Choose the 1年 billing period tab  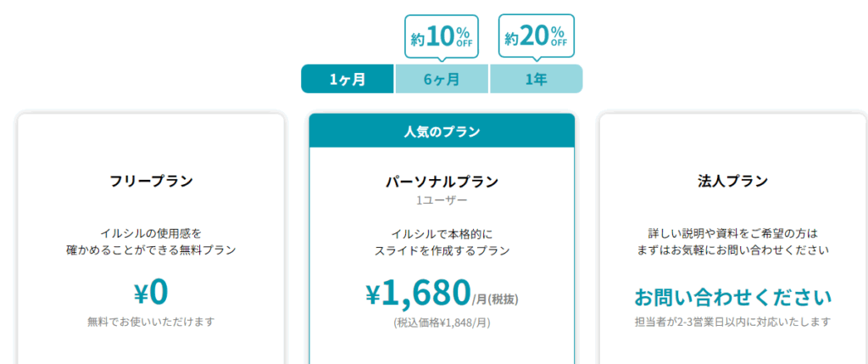point(536,79)
